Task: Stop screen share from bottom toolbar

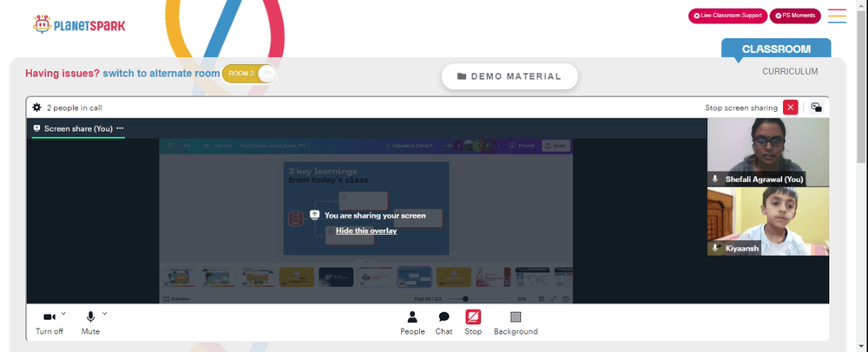Action: 473,323
